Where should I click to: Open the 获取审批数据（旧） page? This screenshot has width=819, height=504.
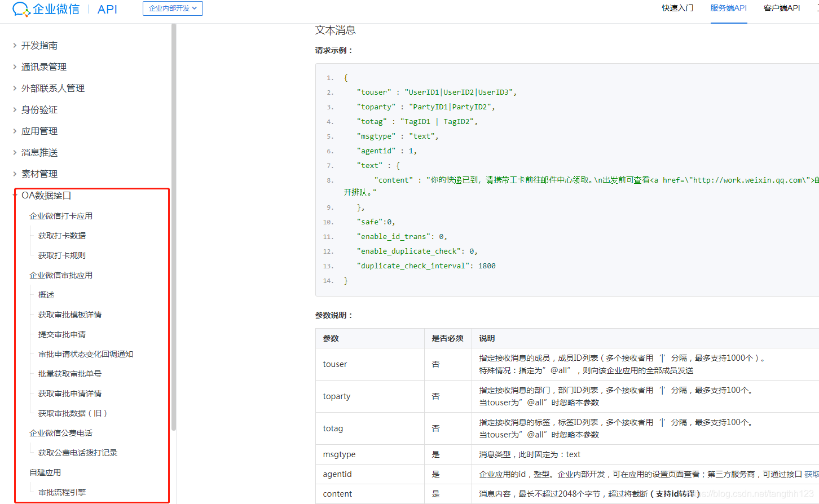pos(73,413)
